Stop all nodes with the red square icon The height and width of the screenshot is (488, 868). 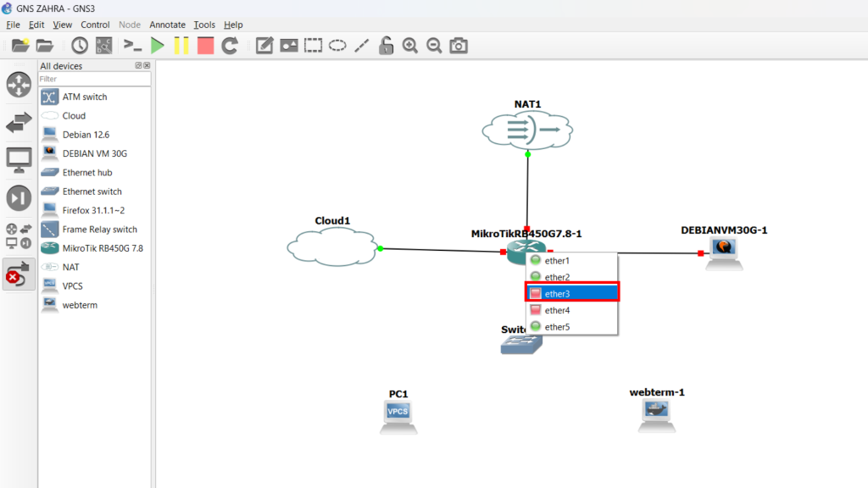(x=205, y=46)
